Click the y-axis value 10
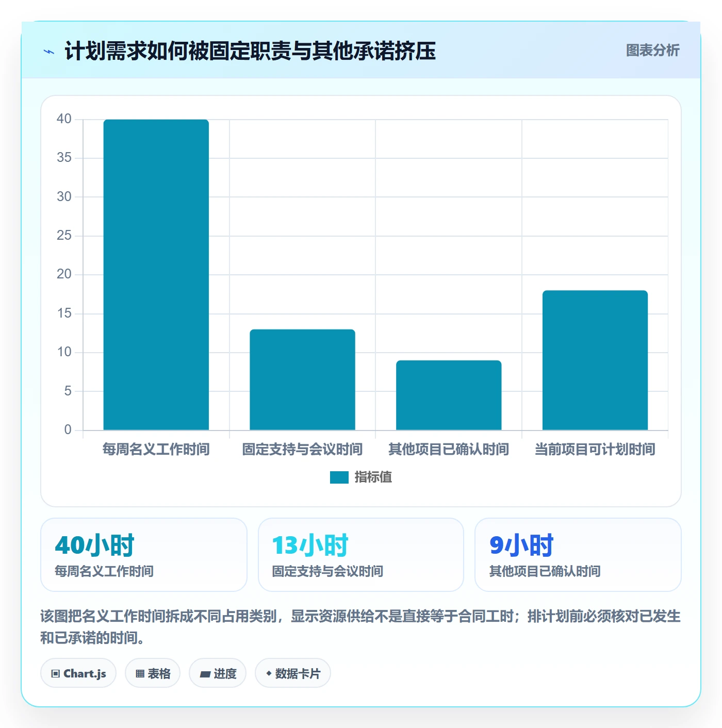 point(64,352)
